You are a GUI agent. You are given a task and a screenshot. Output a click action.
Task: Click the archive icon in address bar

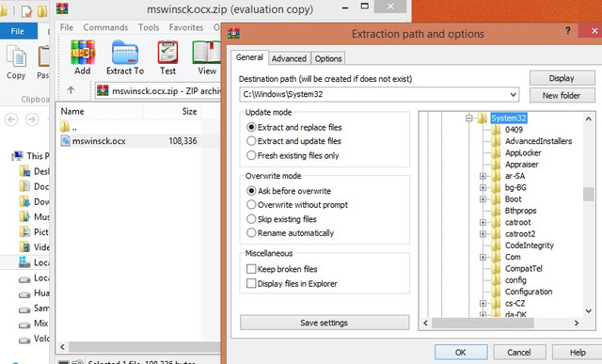point(103,90)
